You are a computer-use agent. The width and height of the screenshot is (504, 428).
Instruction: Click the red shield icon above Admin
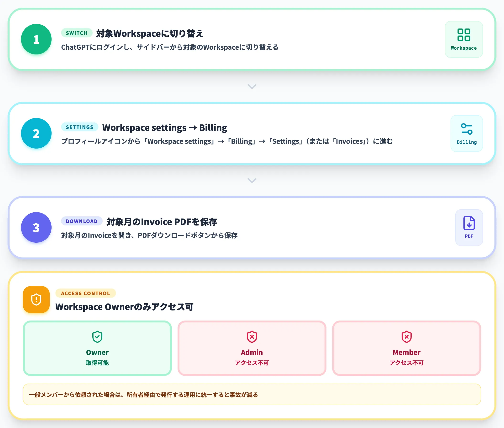[252, 337]
